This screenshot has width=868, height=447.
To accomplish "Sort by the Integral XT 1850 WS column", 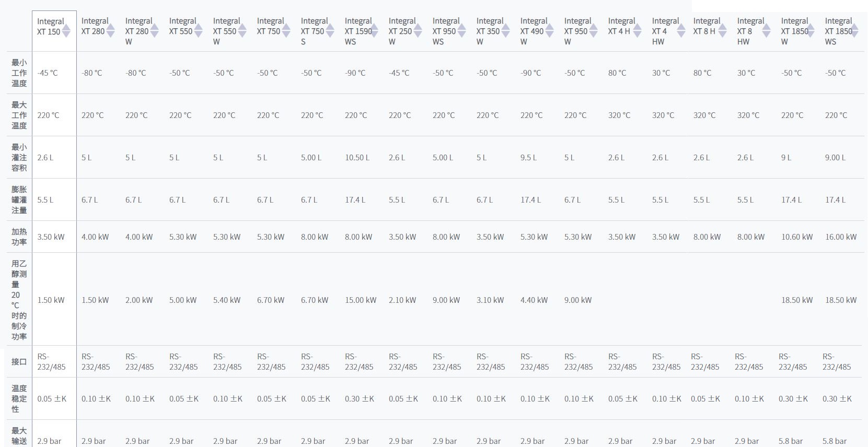I will pos(854,31).
